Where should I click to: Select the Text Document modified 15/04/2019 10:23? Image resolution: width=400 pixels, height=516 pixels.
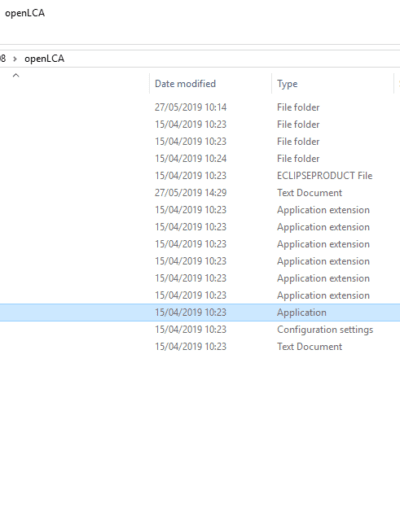(x=200, y=347)
